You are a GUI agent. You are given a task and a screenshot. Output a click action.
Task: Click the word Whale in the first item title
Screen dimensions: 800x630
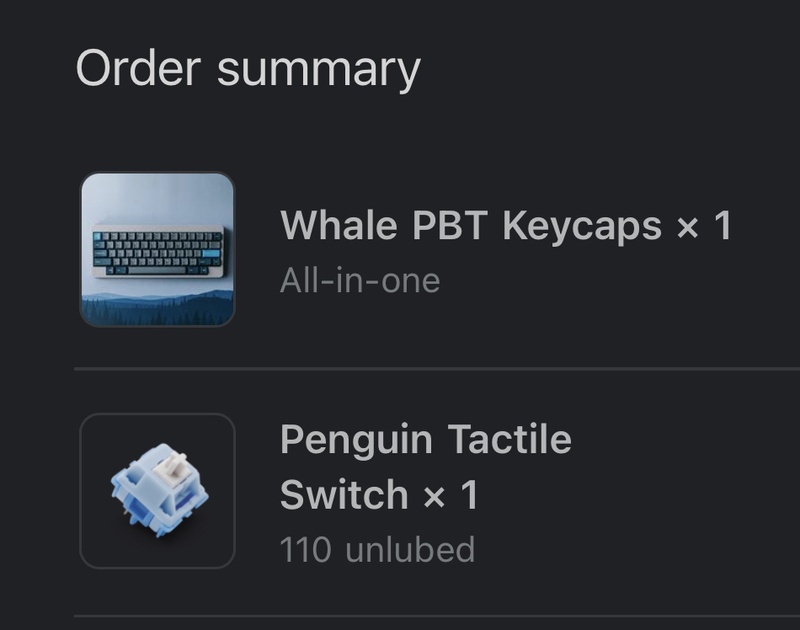coord(339,225)
